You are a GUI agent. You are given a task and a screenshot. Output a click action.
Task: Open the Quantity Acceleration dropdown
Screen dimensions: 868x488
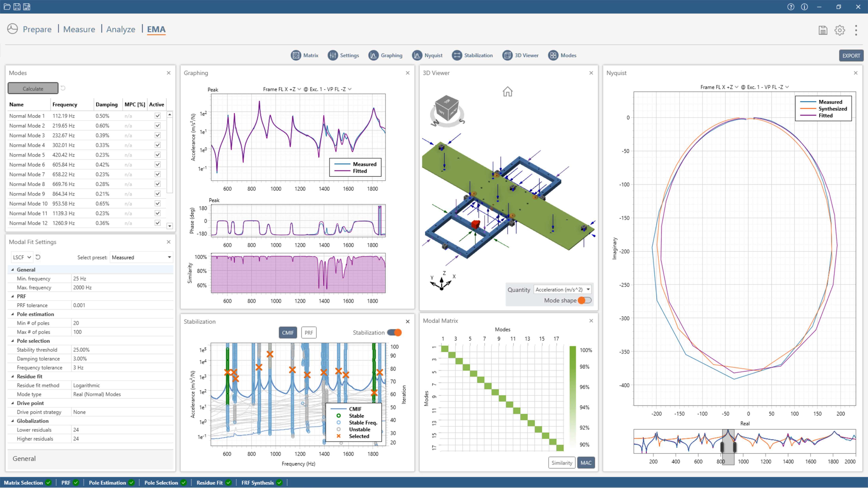coord(562,290)
